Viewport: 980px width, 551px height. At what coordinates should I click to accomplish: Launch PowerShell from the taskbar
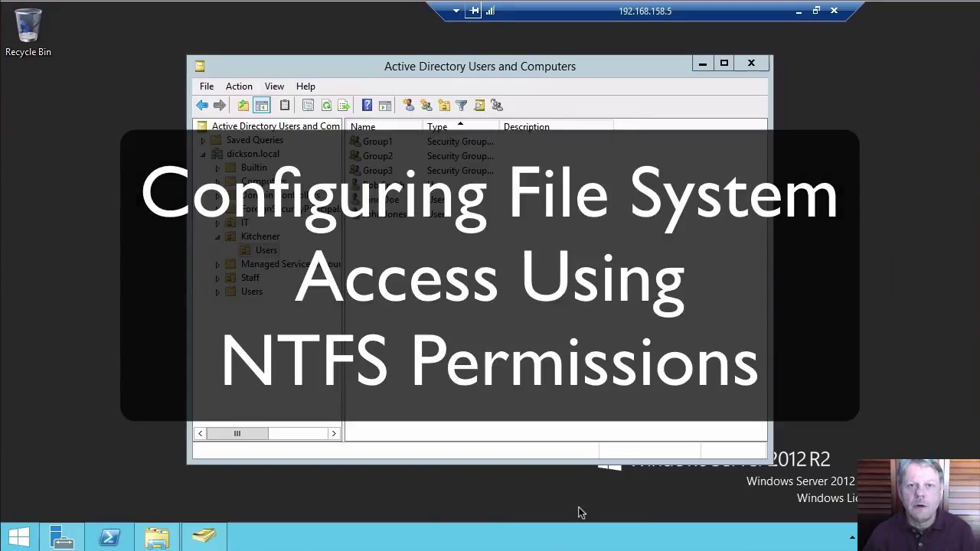pos(109,537)
